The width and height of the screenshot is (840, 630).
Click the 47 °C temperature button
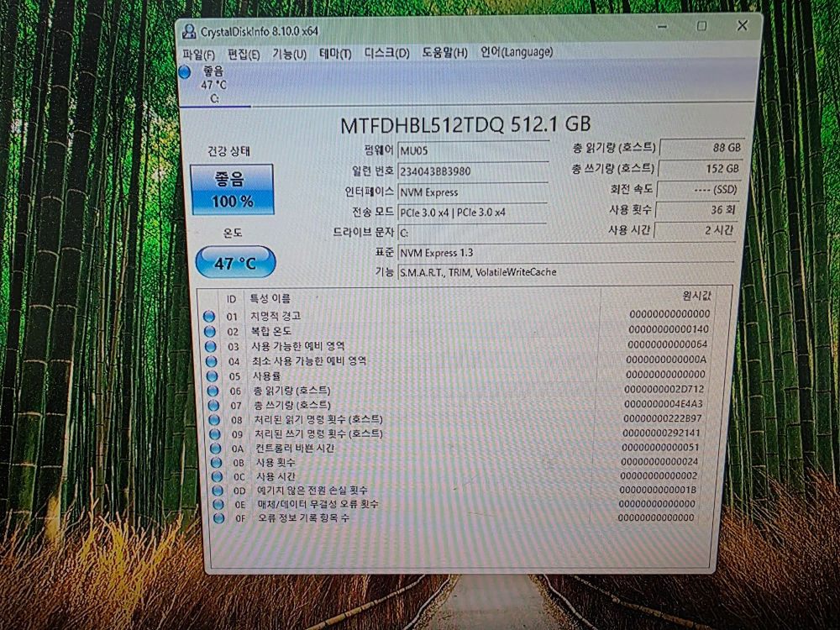(x=236, y=262)
